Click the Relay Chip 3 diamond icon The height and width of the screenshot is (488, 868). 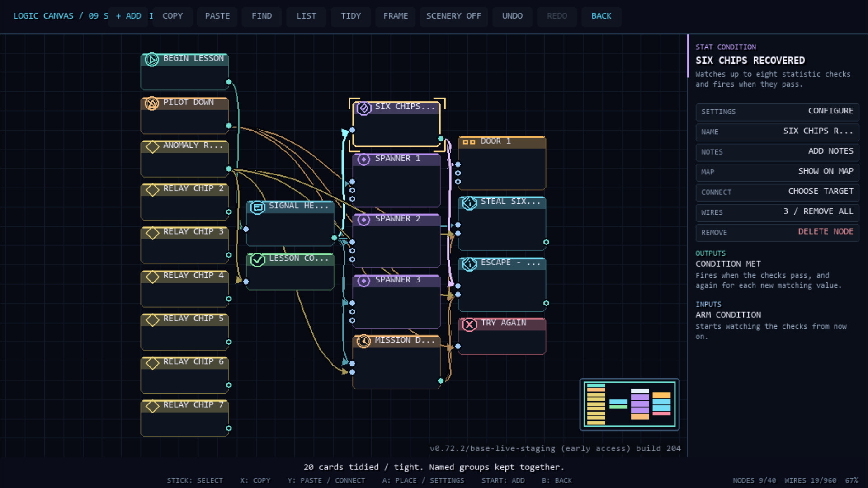(x=152, y=233)
